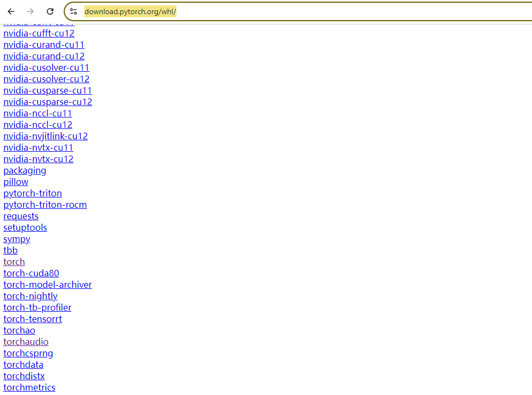The height and width of the screenshot is (395, 532).
Task: Open the visited torch link
Action: click(x=14, y=262)
